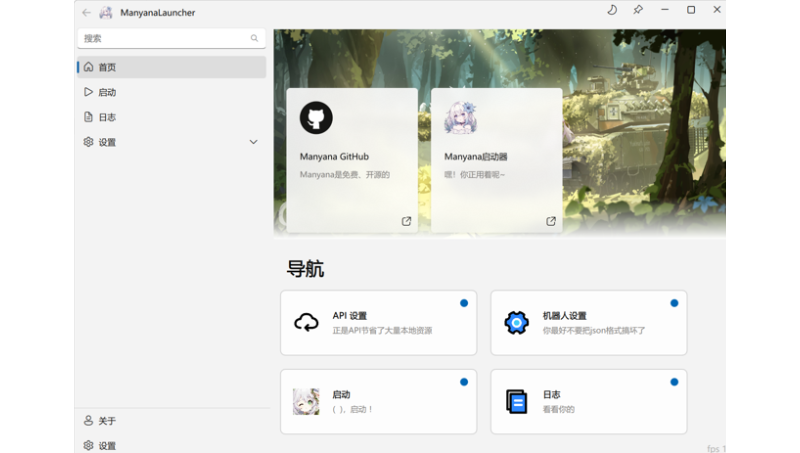Click the GitHub logo on Manyana GitHub card
The height and width of the screenshot is (453, 800).
tap(316, 118)
